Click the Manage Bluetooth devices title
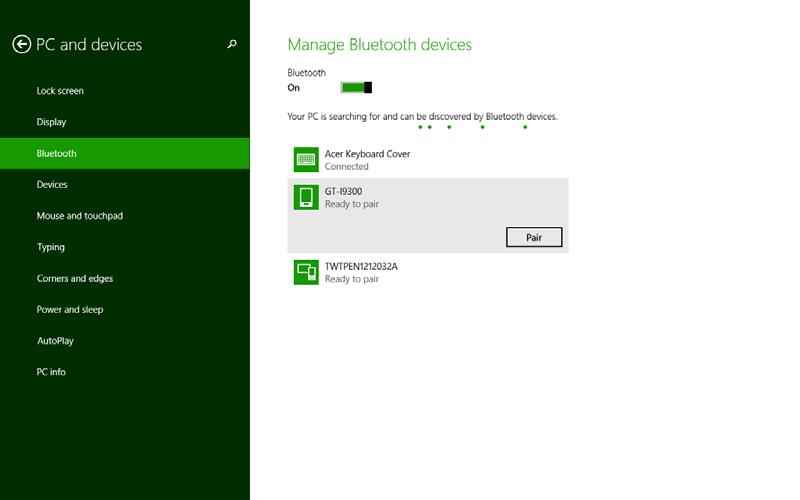 tap(380, 45)
